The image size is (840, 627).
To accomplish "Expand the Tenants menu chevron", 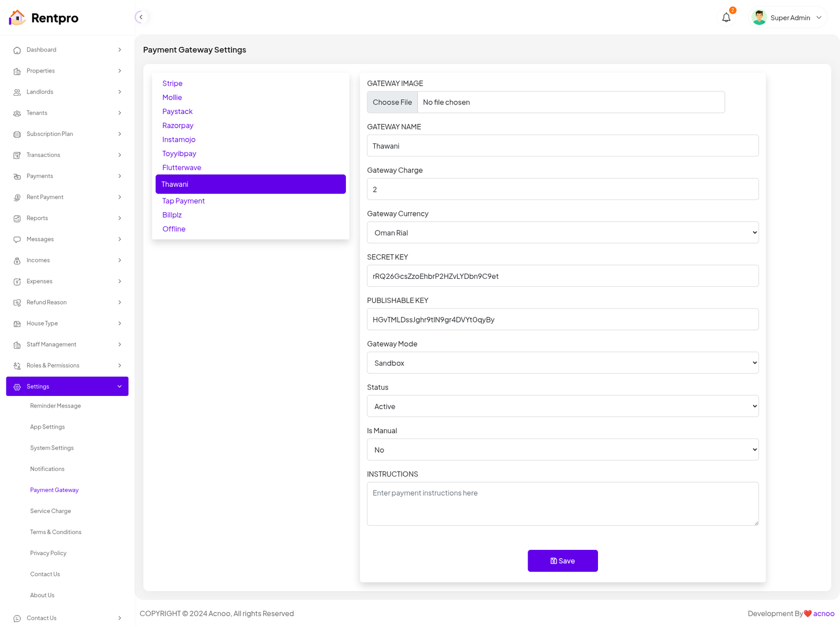I will point(120,113).
